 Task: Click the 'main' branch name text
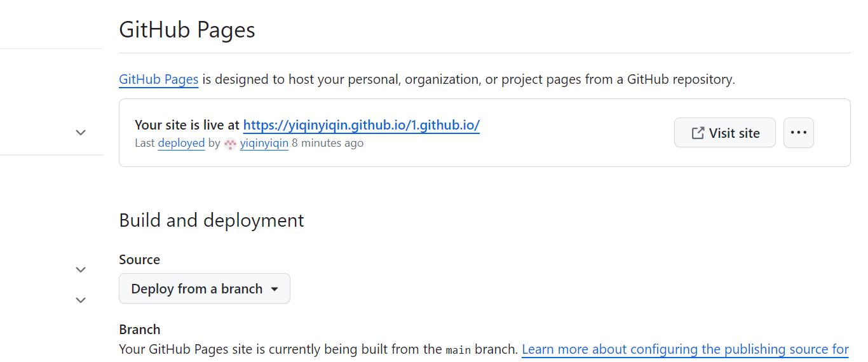[x=458, y=350]
